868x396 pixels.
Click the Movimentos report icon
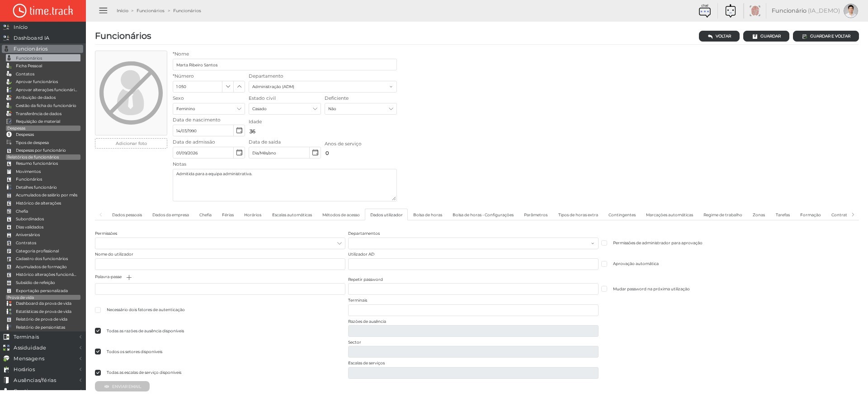pos(9,172)
